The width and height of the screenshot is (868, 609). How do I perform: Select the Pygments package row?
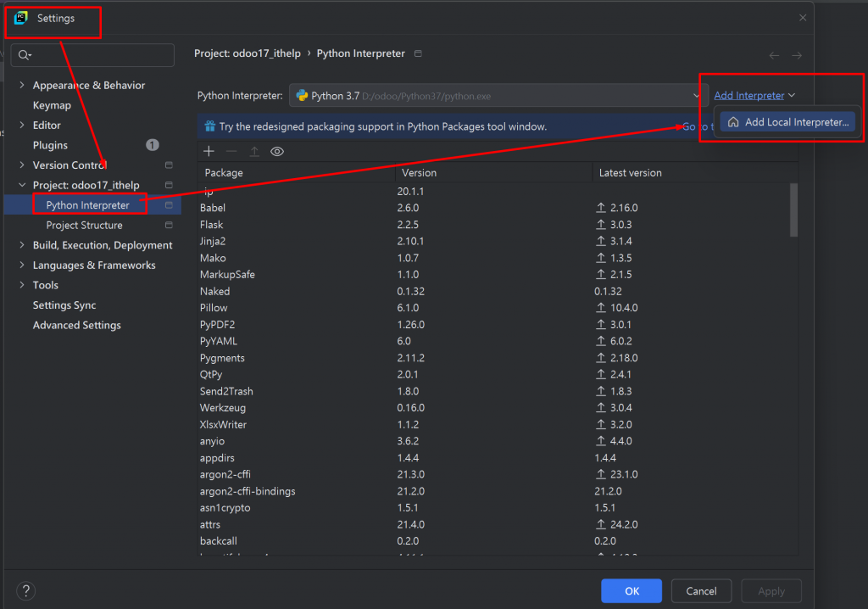pos(494,358)
